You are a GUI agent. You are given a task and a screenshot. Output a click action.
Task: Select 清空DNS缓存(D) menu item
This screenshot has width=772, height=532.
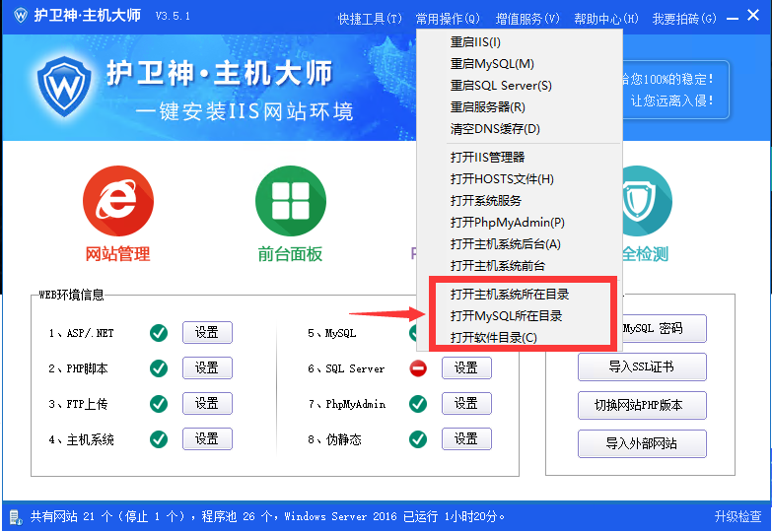click(x=495, y=129)
